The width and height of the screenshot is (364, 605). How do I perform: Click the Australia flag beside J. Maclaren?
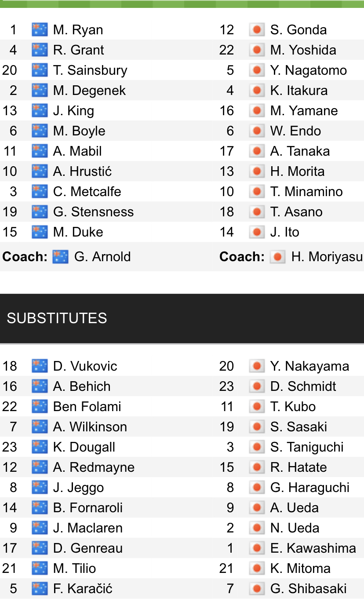[40, 528]
